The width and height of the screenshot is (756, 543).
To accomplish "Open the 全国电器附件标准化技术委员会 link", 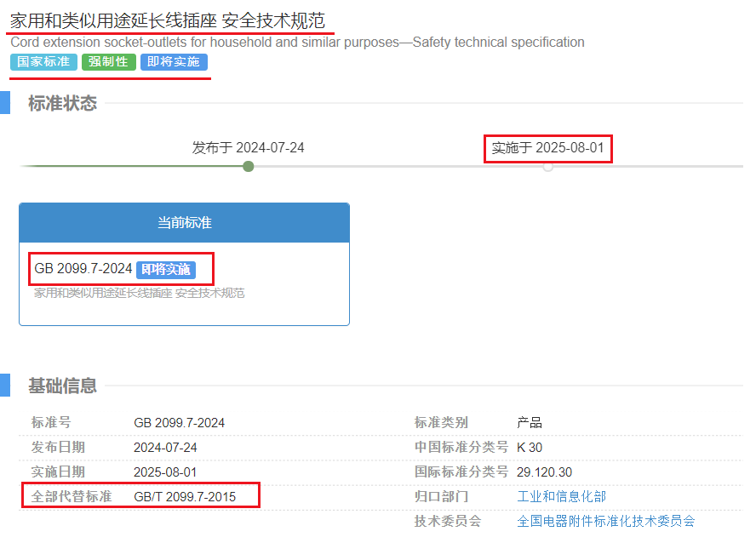I will click(x=605, y=521).
